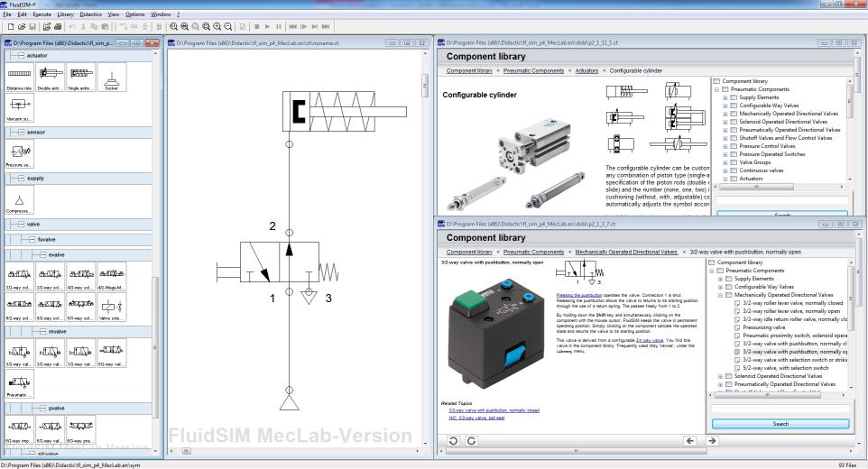
Task: Open the Library menu
Action: click(x=65, y=14)
